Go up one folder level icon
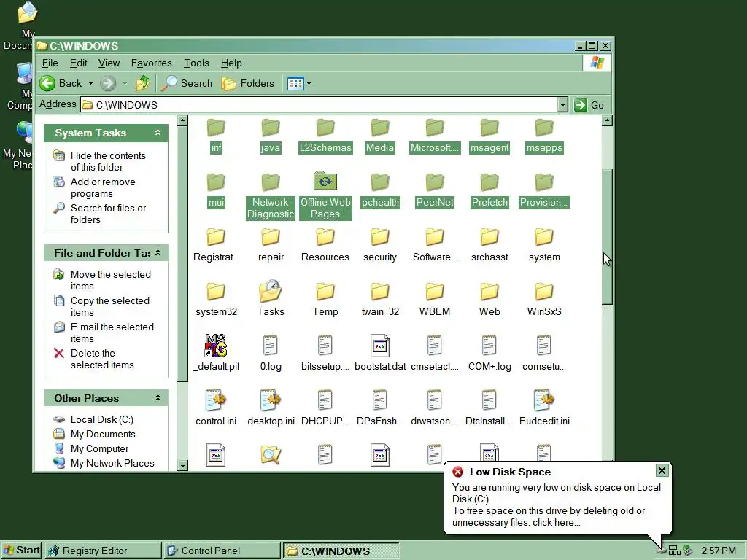747x560 pixels. point(143,83)
